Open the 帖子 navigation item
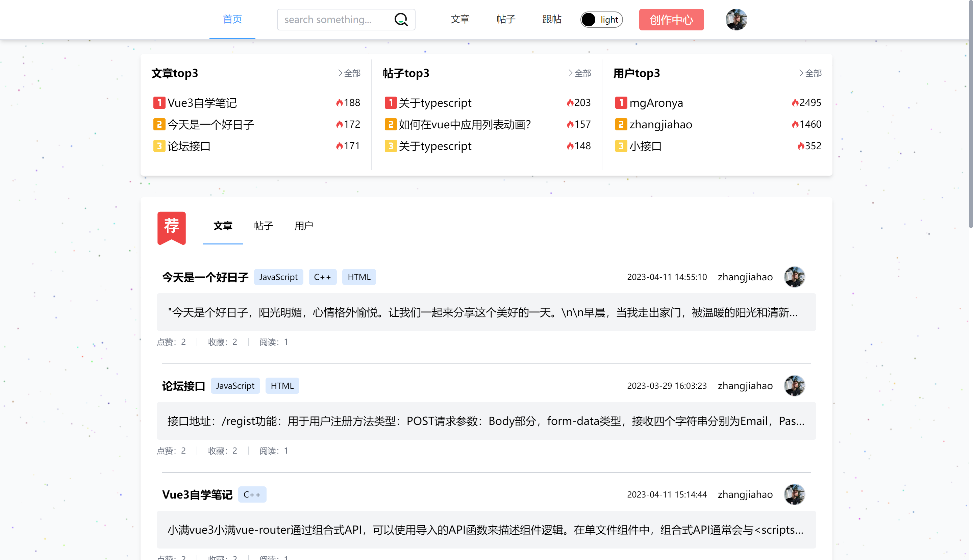 coord(506,19)
